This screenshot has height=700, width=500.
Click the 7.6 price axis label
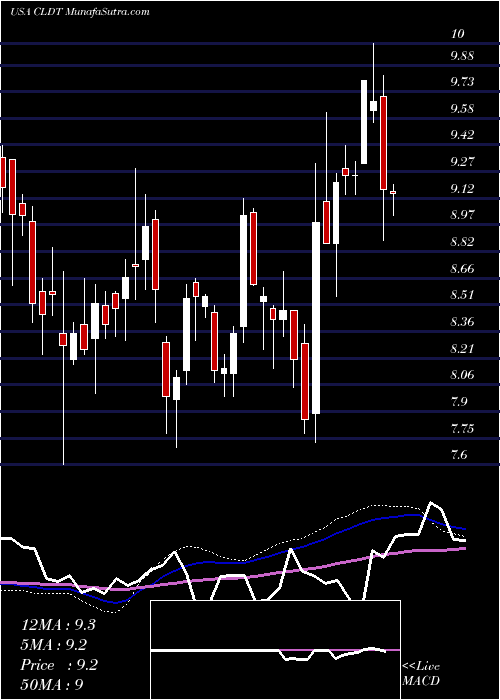pyautogui.click(x=459, y=455)
